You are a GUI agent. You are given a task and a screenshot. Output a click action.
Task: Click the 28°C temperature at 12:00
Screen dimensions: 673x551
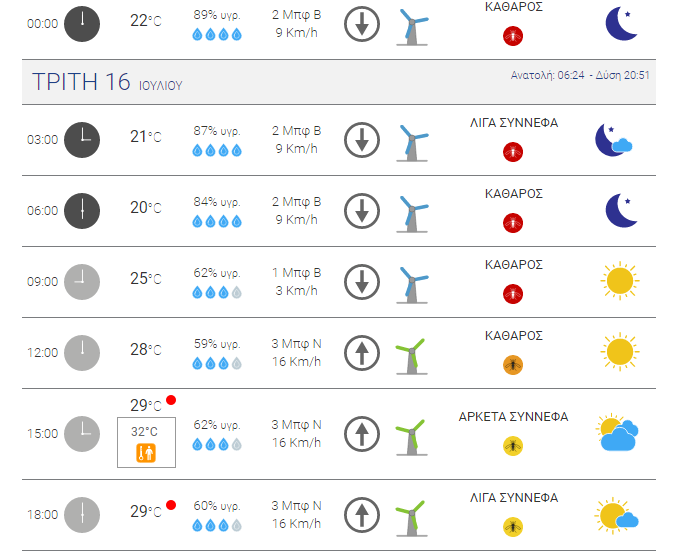click(146, 350)
